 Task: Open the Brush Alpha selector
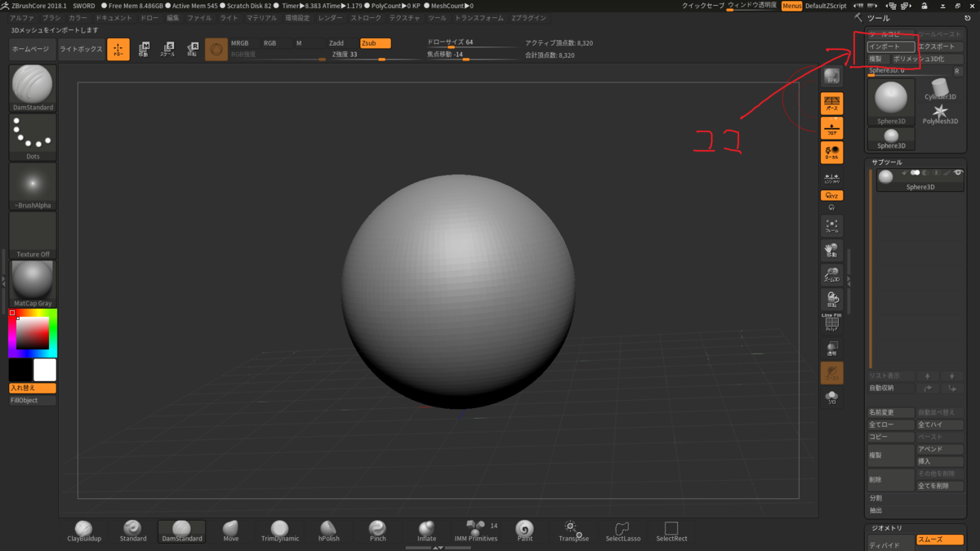point(33,186)
